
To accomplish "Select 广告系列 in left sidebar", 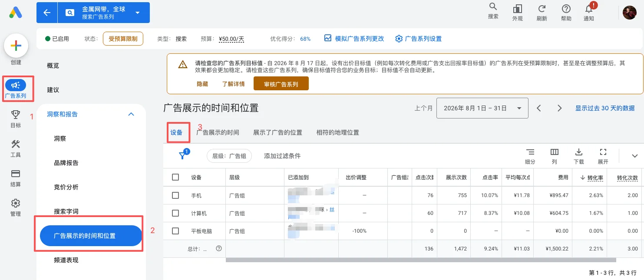I will point(16,89).
